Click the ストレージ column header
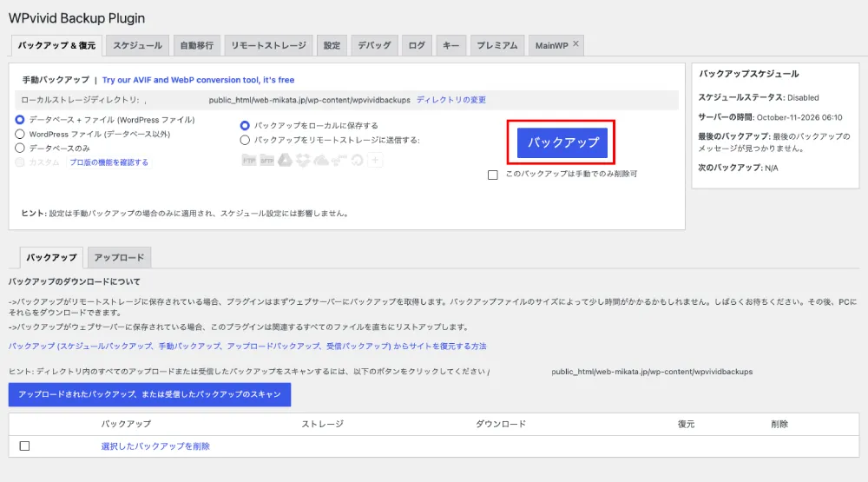 click(322, 424)
